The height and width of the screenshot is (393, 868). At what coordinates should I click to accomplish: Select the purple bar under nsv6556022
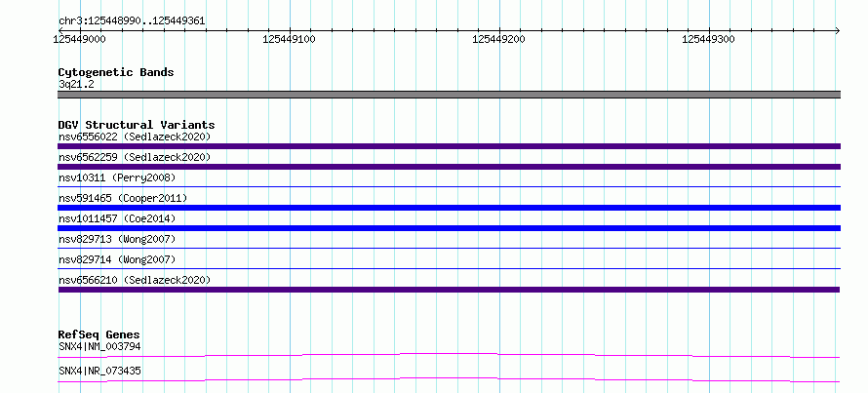[449, 146]
